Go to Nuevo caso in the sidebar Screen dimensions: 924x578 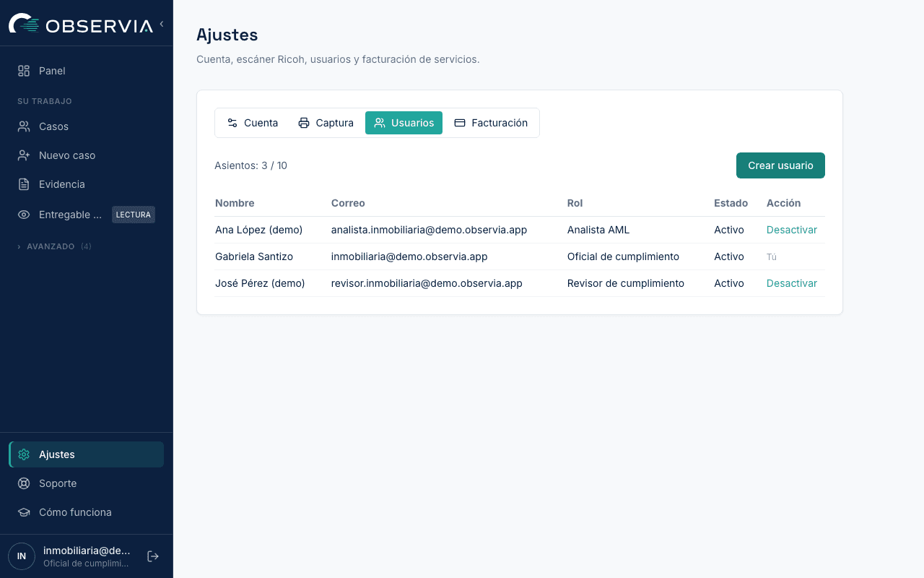point(87,155)
